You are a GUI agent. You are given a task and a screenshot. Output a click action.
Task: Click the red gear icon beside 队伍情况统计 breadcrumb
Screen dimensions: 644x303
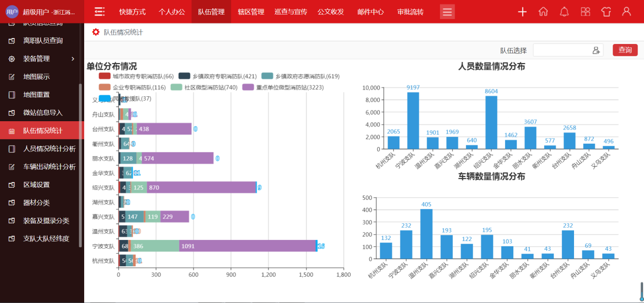pyautogui.click(x=96, y=32)
